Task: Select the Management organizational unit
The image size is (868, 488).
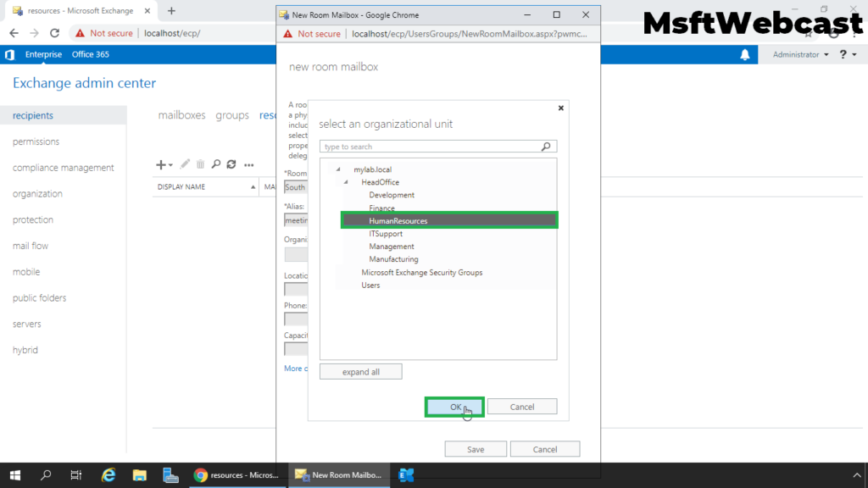Action: [x=392, y=247]
